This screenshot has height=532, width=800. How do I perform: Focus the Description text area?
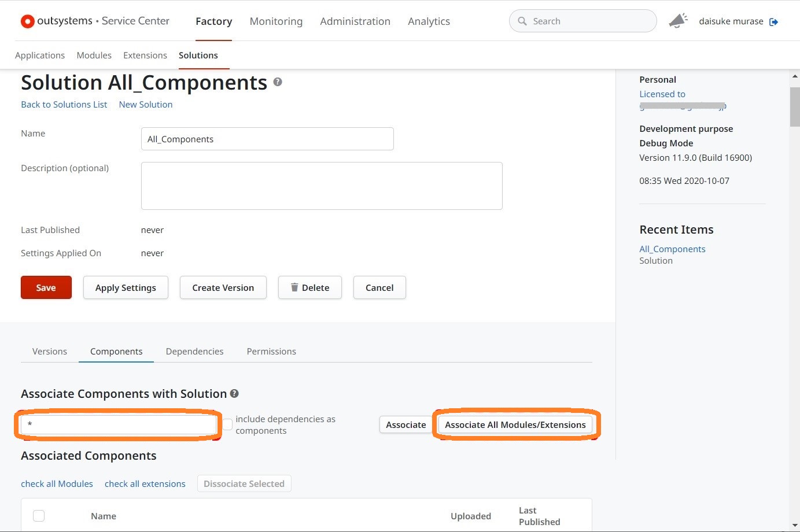(322, 186)
